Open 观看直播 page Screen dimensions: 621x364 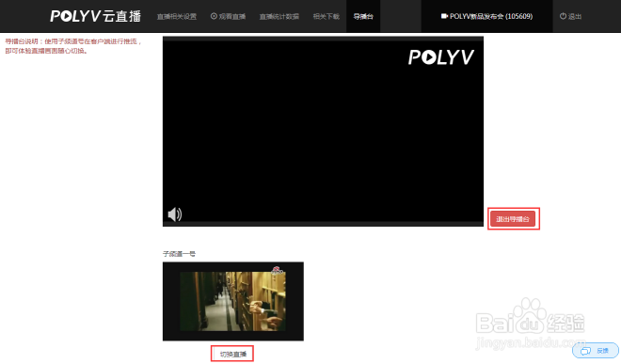point(228,16)
